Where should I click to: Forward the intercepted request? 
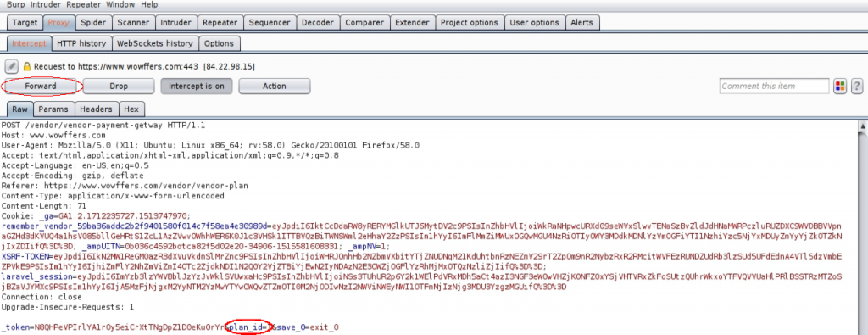(41, 86)
